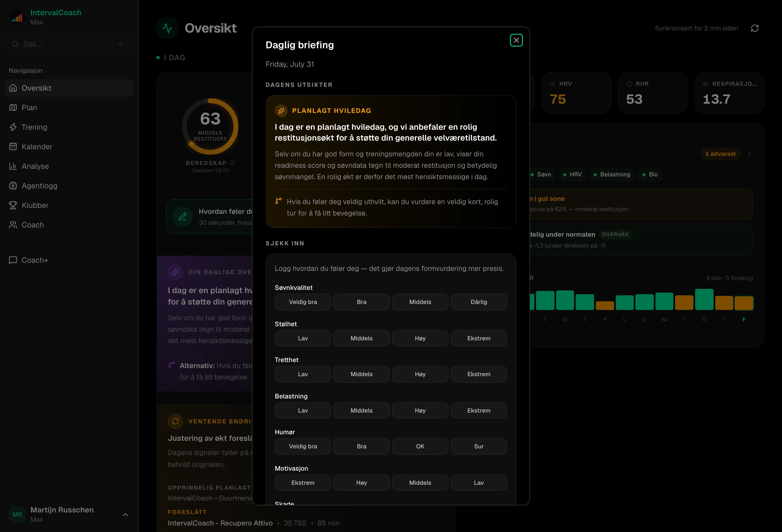Click the pencil check-in icon

click(182, 217)
